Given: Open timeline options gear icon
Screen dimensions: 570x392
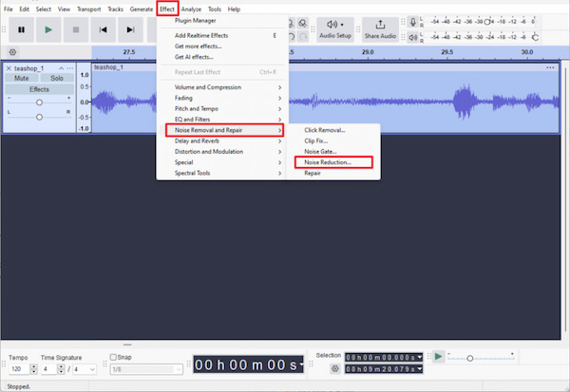Looking at the screenshot, I should [12, 52].
